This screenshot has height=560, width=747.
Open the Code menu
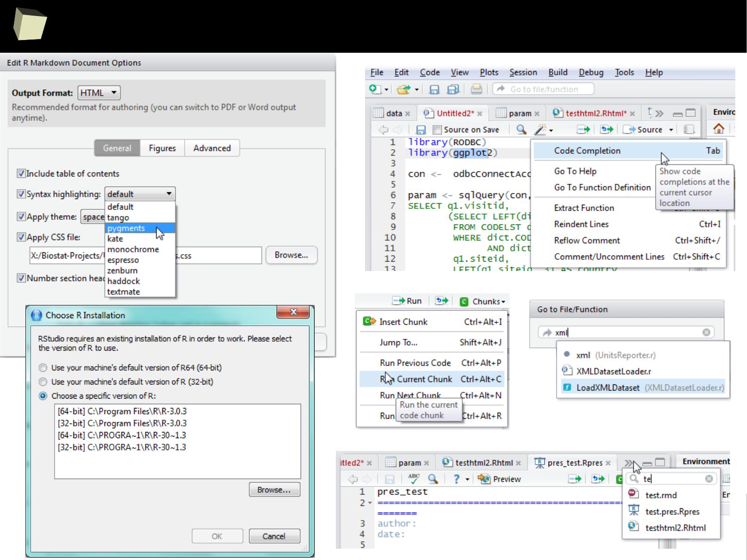pyautogui.click(x=430, y=72)
